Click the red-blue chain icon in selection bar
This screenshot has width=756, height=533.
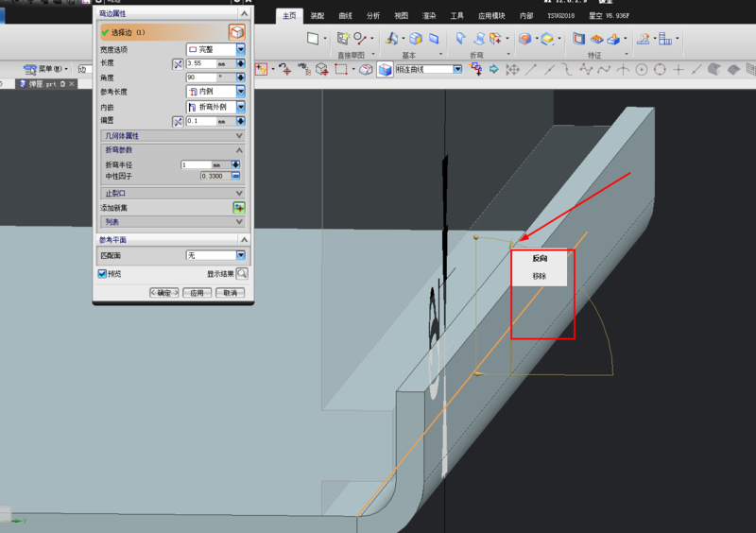point(476,69)
